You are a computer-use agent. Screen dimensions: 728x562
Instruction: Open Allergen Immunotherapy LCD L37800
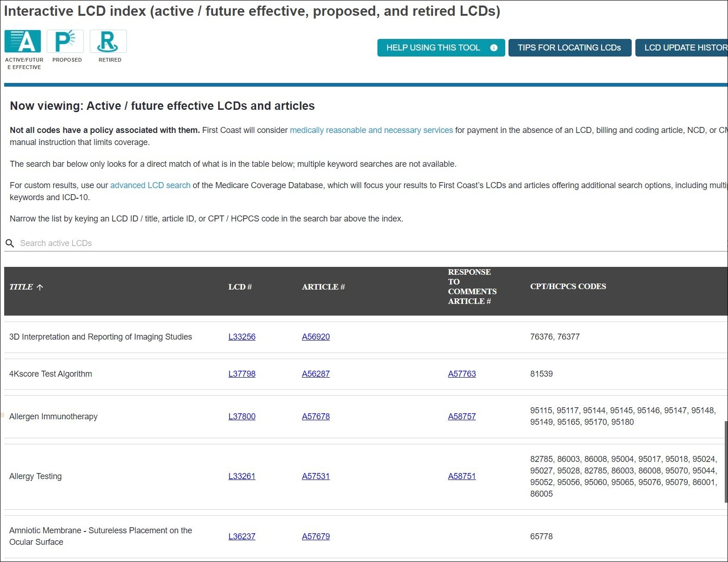pyautogui.click(x=242, y=417)
